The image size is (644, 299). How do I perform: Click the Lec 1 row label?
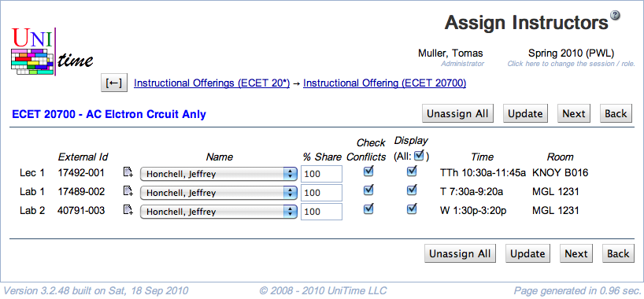pos(32,173)
